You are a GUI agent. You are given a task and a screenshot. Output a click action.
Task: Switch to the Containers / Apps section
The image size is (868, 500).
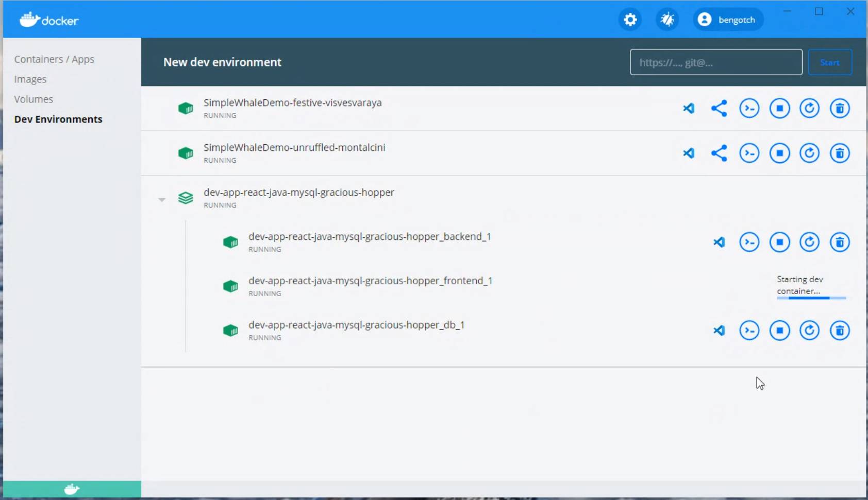54,59
